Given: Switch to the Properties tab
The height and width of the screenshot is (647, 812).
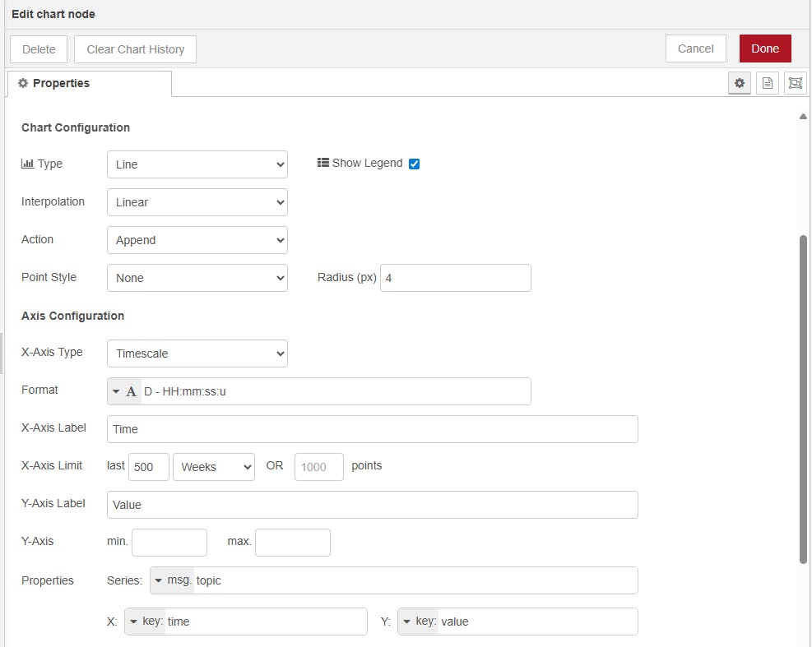Looking at the screenshot, I should point(89,84).
